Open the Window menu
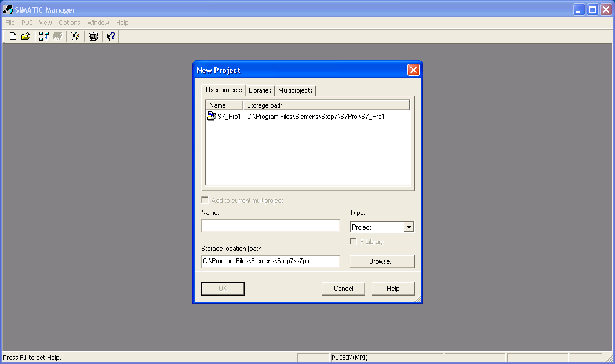This screenshot has height=364, width=615. click(x=98, y=23)
